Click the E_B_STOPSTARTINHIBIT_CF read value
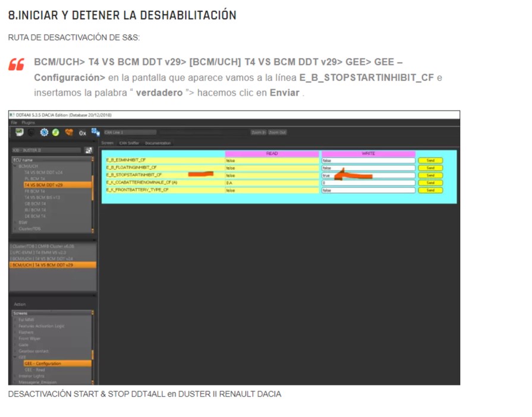532x417 pixels. tap(272, 176)
